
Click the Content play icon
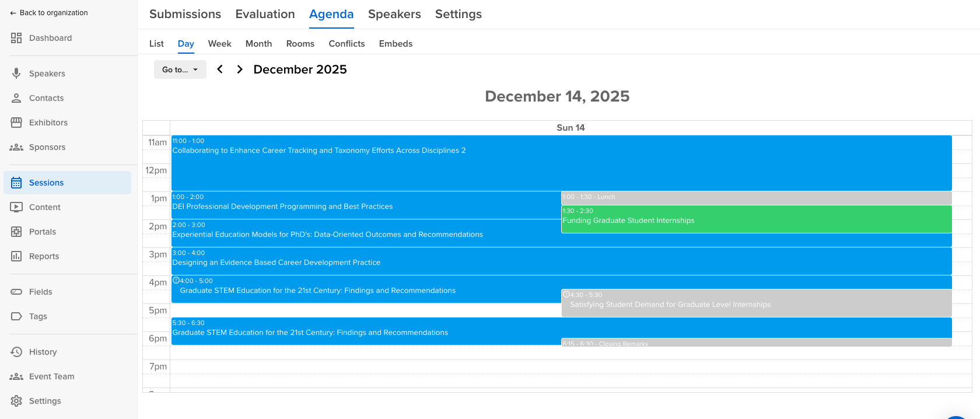(16, 207)
